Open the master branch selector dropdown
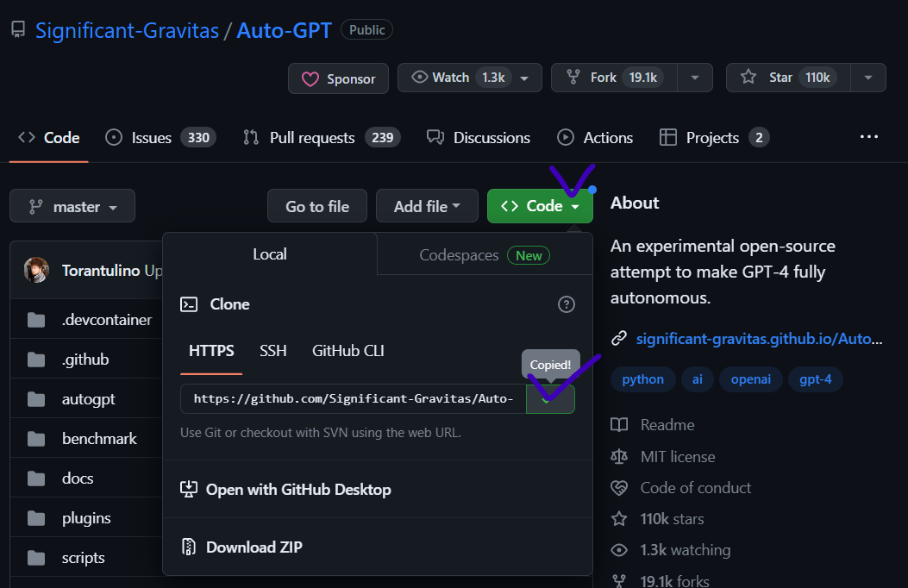Screen dimensions: 908x588 click(72, 206)
